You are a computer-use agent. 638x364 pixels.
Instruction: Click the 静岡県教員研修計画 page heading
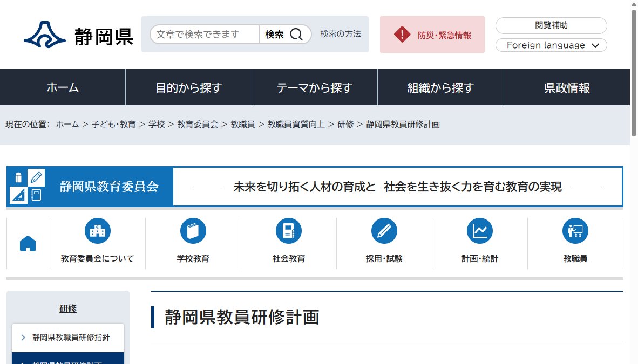click(x=242, y=318)
